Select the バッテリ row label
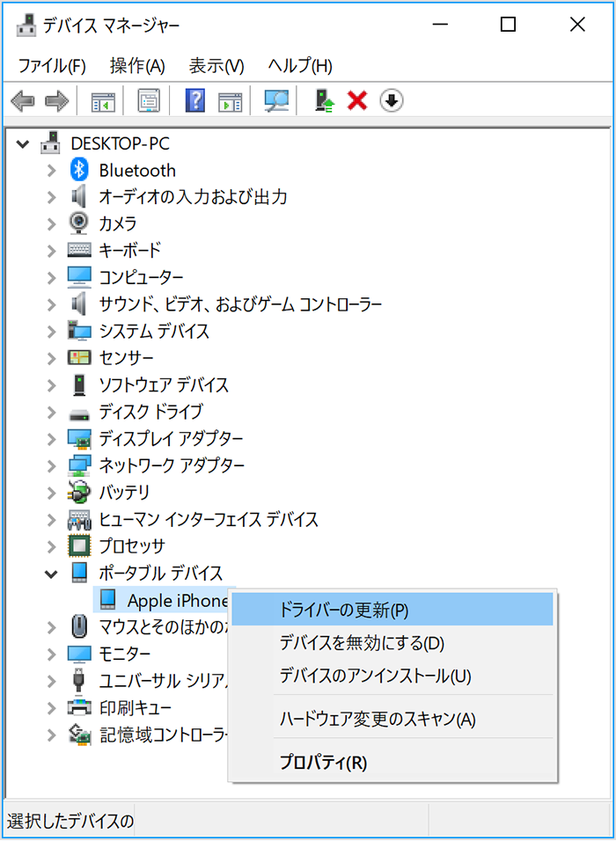This screenshot has width=616, height=841. tap(124, 492)
